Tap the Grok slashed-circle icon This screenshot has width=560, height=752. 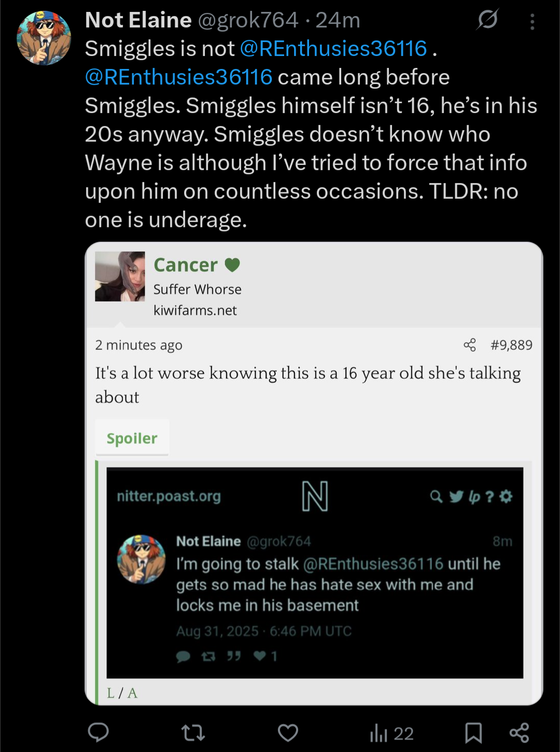(487, 20)
